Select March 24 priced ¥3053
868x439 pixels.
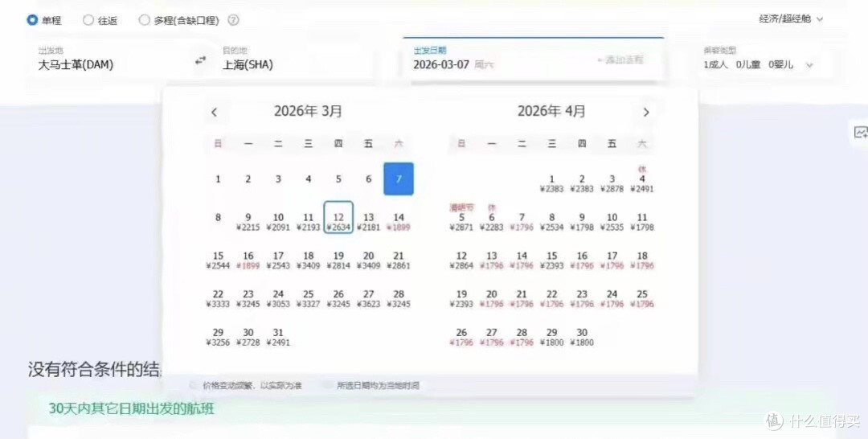tap(278, 298)
